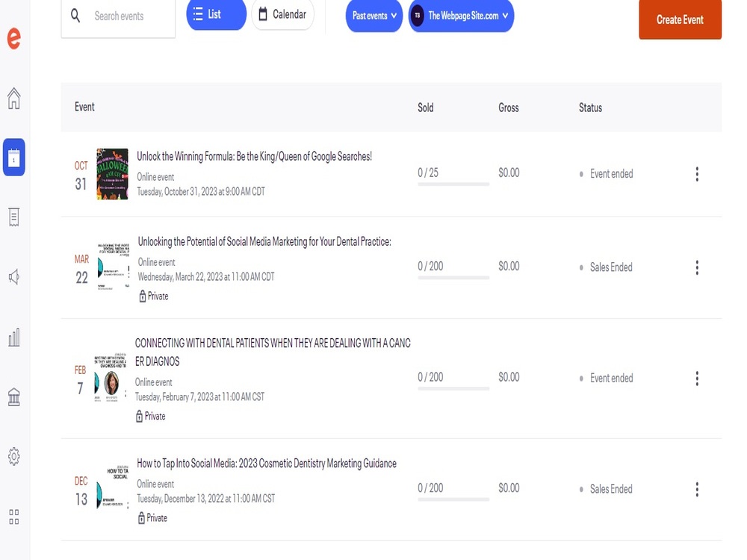Open the Home icon in sidebar

pos(13,99)
